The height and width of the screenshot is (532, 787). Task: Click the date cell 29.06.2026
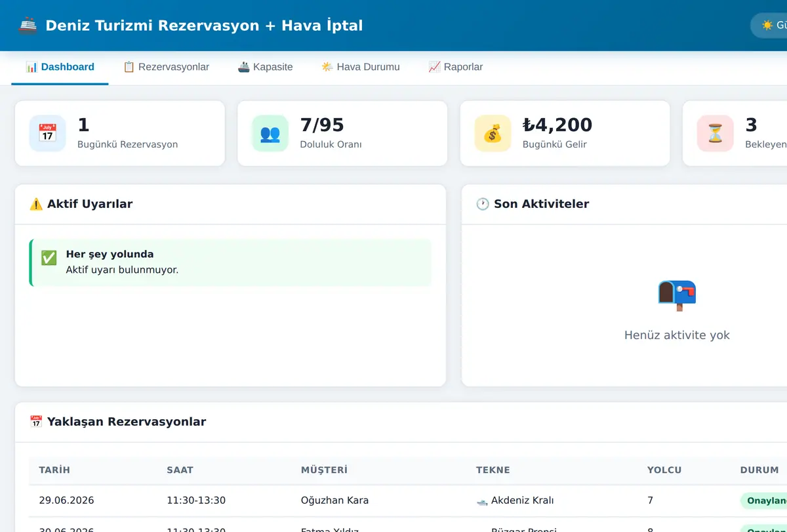click(66, 501)
